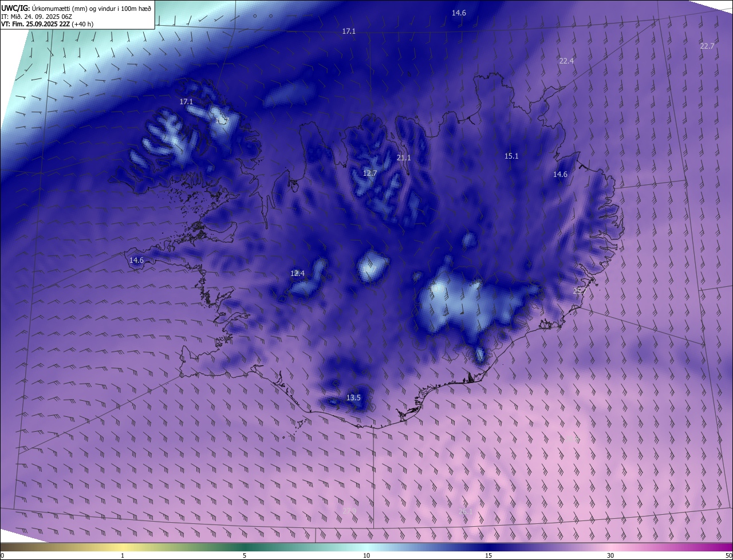Viewport: 733px width, 560px height.
Task: Click tick label 10 on the color scale
Action: (366, 555)
